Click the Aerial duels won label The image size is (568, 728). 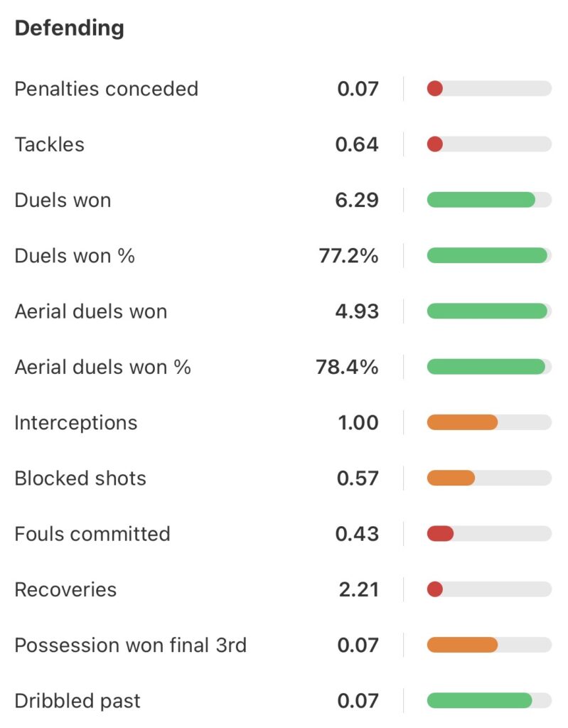(x=90, y=311)
